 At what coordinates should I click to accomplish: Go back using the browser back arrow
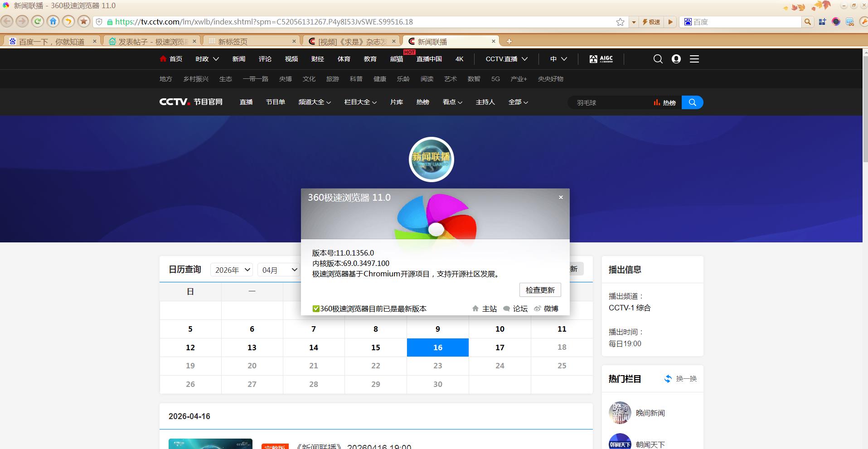coord(7,21)
